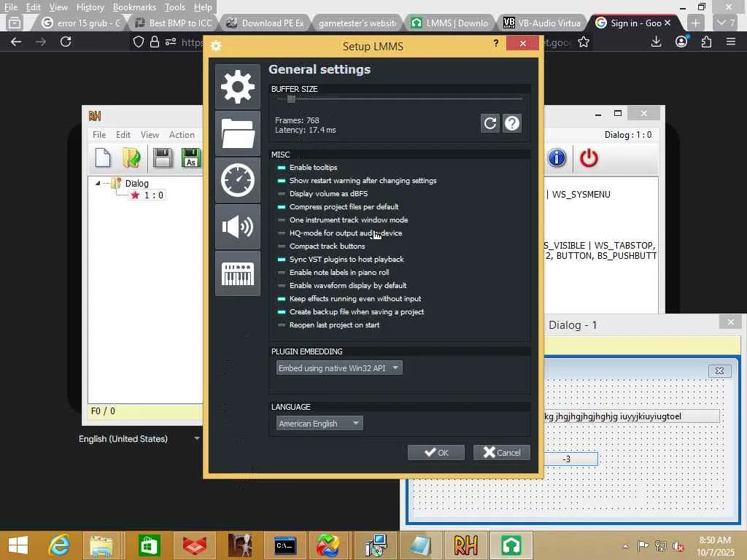Toggle Compress project files per default
747x560 pixels.
pyautogui.click(x=338, y=206)
